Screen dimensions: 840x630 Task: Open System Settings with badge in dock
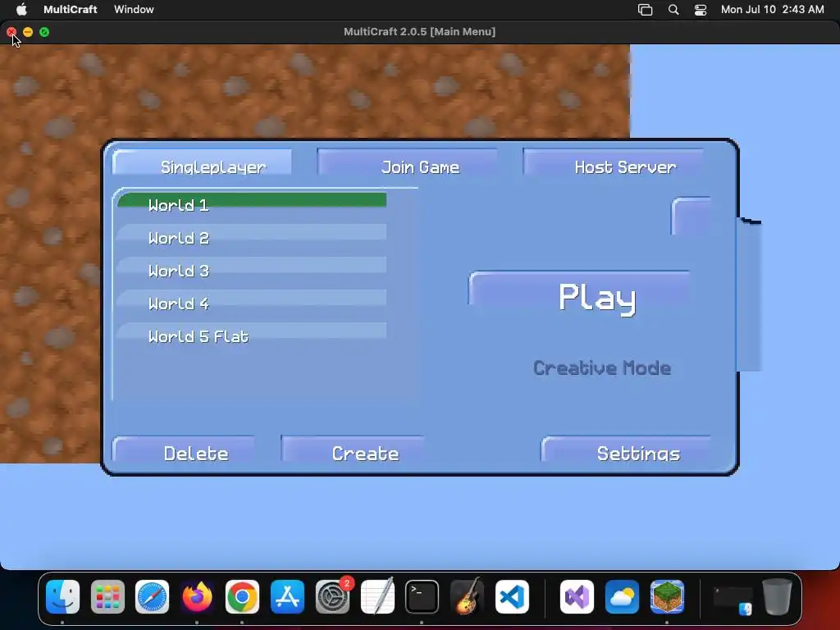[333, 597]
